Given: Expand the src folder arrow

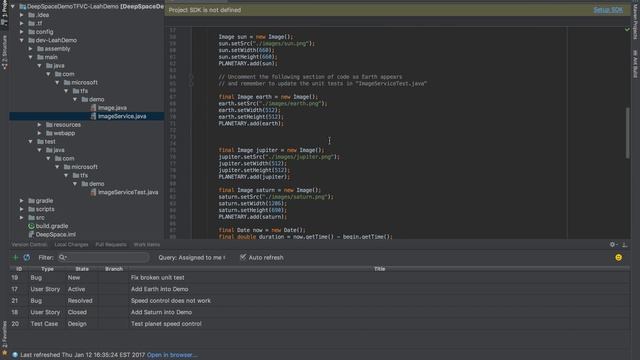Looking at the screenshot, I should [22, 218].
